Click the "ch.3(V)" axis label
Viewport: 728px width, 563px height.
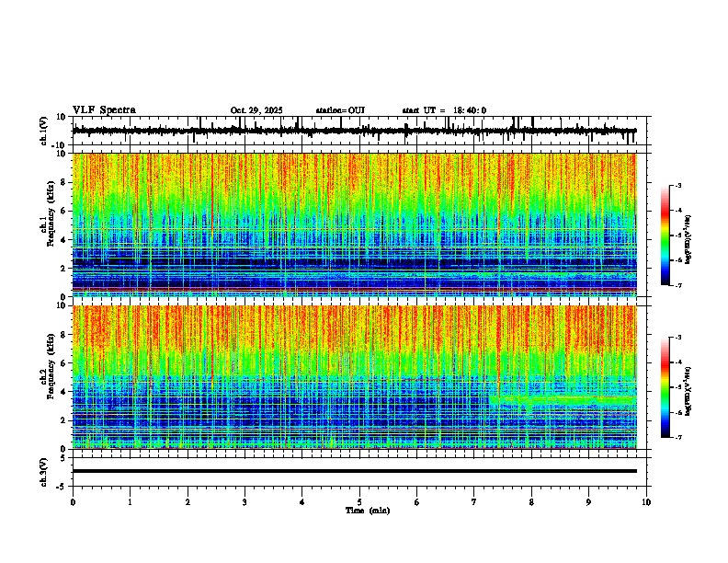coord(44,472)
